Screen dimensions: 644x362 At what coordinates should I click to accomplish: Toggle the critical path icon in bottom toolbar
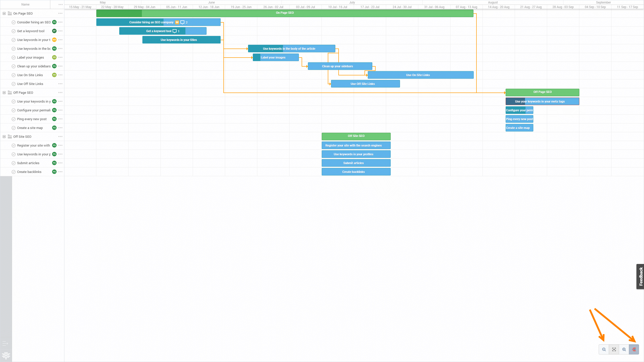634,349
